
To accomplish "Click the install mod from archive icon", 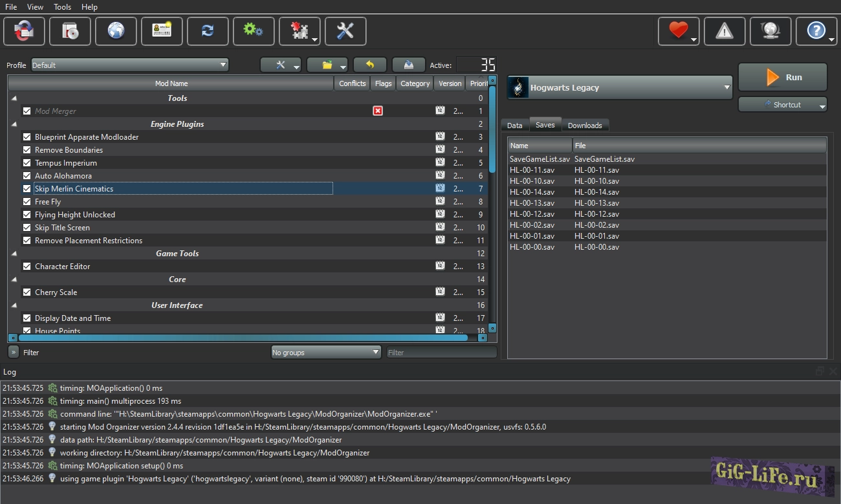I will pos(70,31).
